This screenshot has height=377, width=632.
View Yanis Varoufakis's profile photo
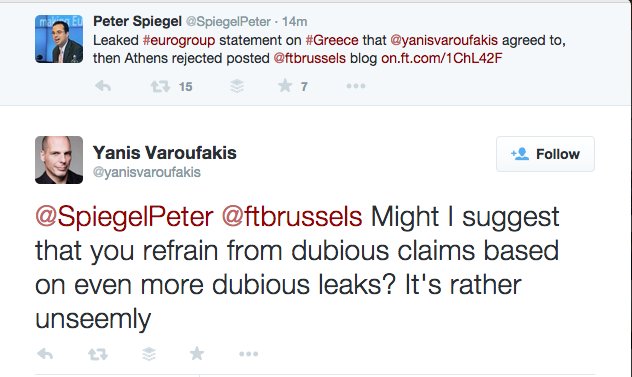click(x=59, y=160)
